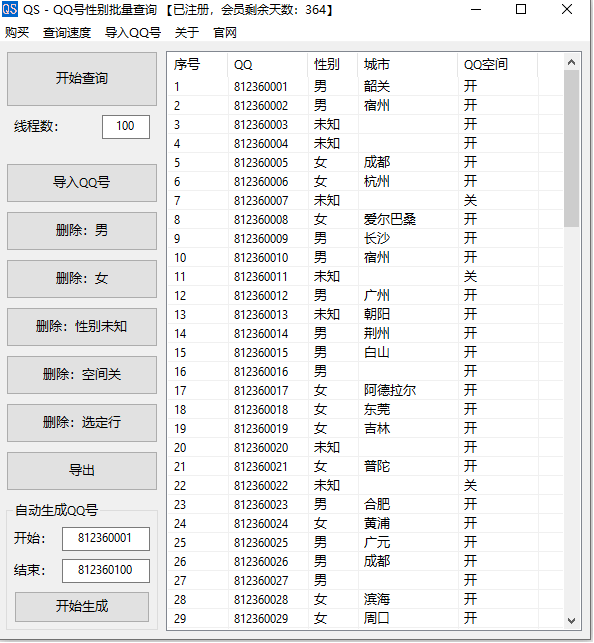Open the 购买 menu
This screenshot has height=643, width=594.
tap(17, 32)
